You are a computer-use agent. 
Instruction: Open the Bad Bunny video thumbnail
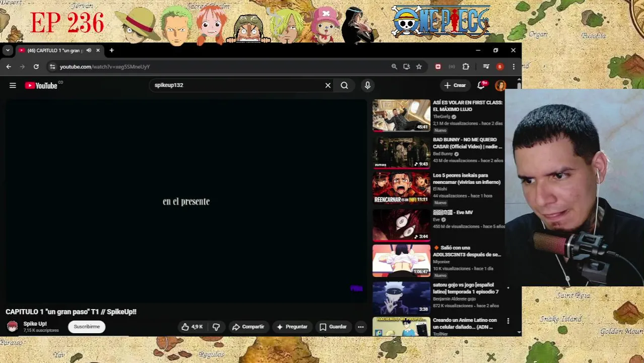(402, 152)
